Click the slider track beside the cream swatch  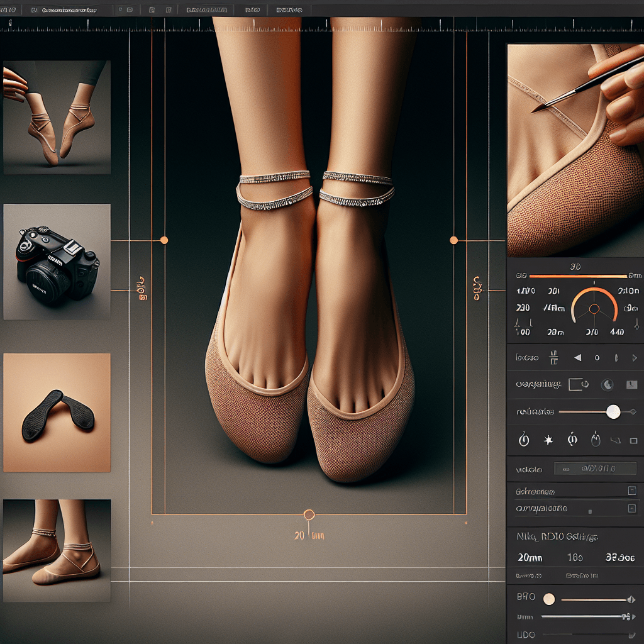594,600
